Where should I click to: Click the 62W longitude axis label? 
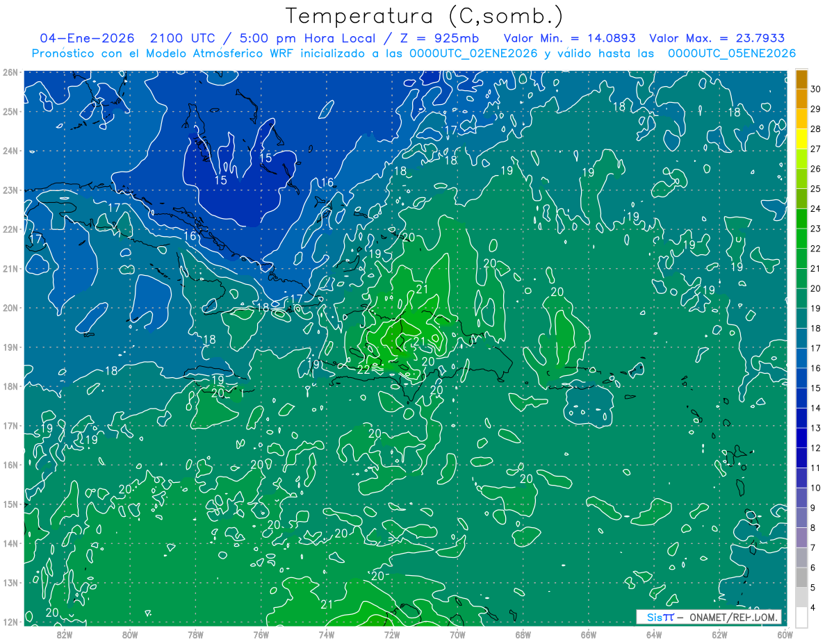pyautogui.click(x=719, y=634)
